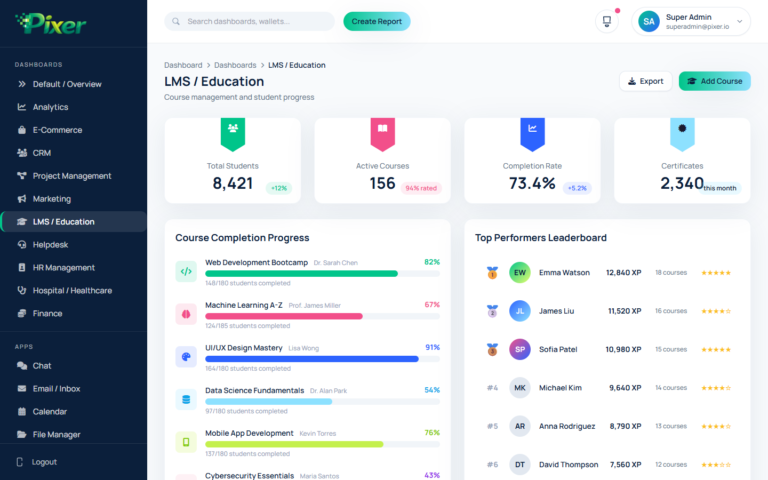
Task: Click the UI/UX Design Mastery progress bar
Action: (322, 359)
